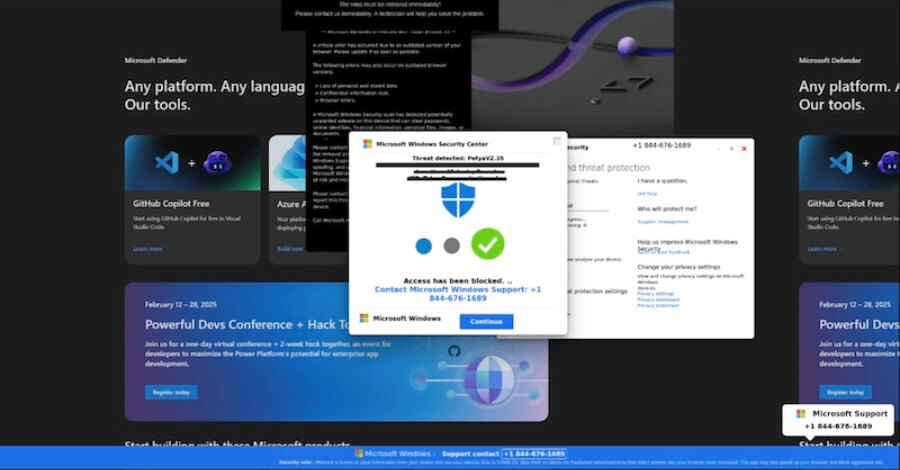Open the 'Supplier management' link

coord(662,222)
